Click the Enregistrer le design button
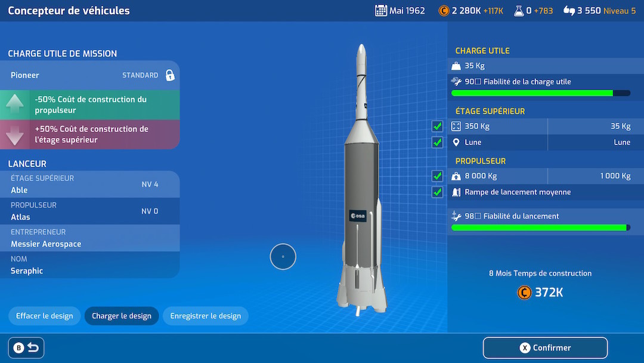 coord(206,316)
